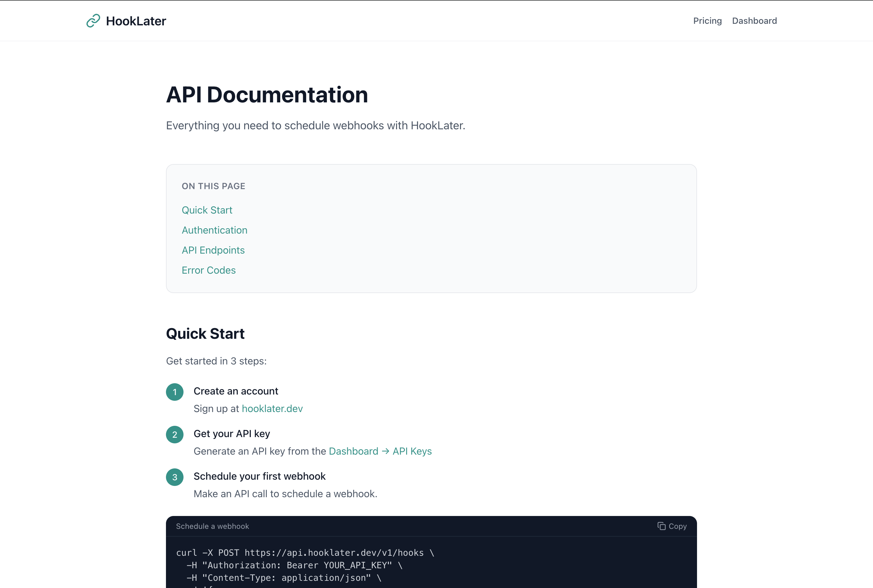
Task: Click the Quick Start section heading
Action: pyautogui.click(x=205, y=334)
